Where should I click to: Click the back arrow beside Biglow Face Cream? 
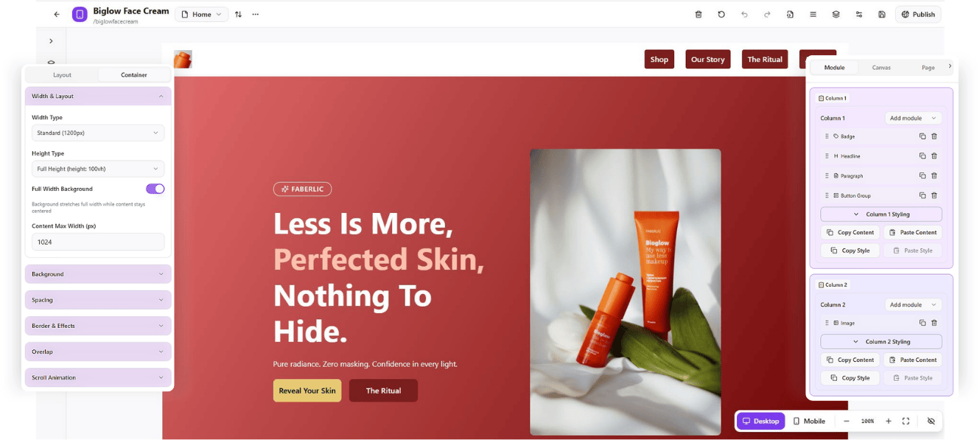(x=57, y=14)
